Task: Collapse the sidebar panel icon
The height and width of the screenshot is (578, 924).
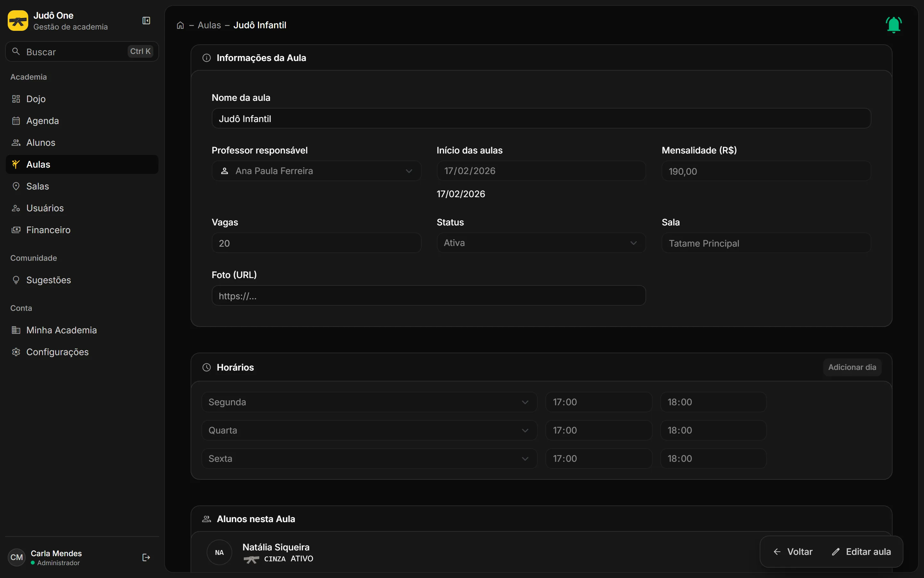Action: tap(146, 21)
